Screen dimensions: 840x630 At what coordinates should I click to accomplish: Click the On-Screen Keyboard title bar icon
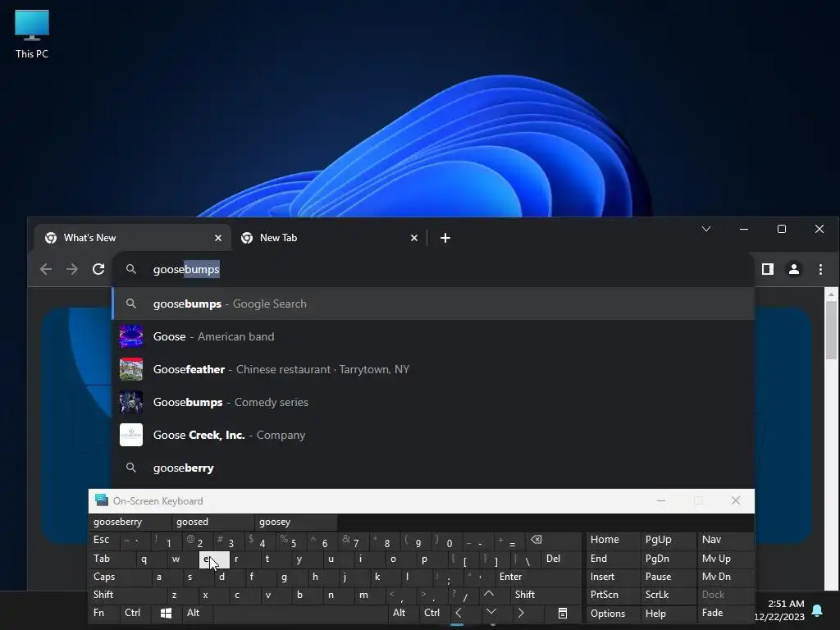coord(101,500)
